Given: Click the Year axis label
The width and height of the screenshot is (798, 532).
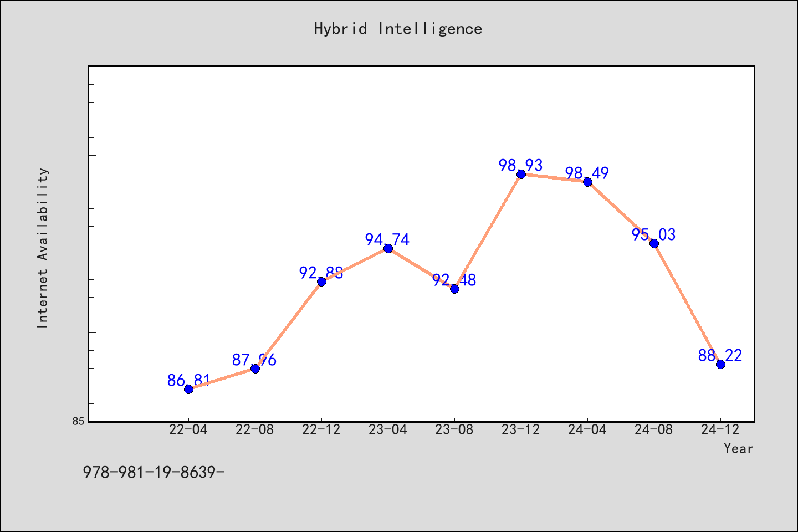Looking at the screenshot, I should (x=738, y=448).
